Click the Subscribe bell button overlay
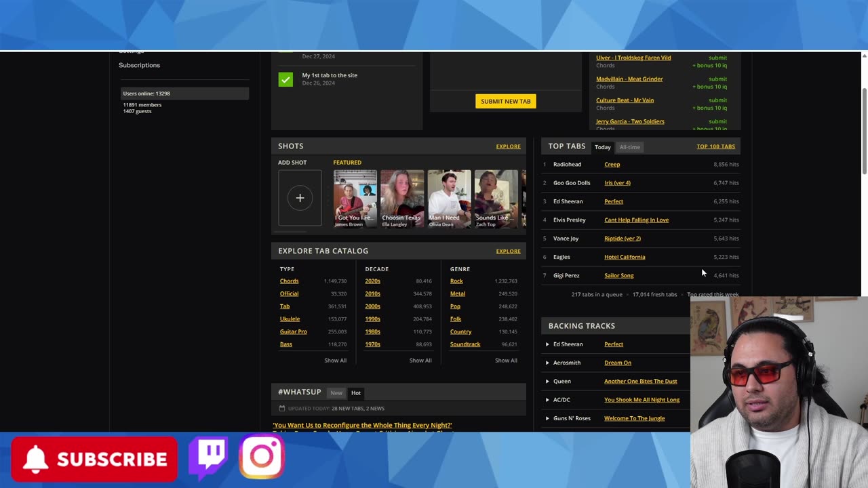 (x=94, y=459)
